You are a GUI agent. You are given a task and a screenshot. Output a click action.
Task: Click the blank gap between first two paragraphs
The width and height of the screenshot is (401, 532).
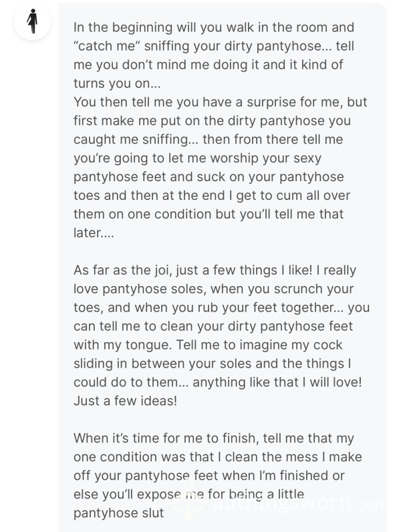(223, 251)
